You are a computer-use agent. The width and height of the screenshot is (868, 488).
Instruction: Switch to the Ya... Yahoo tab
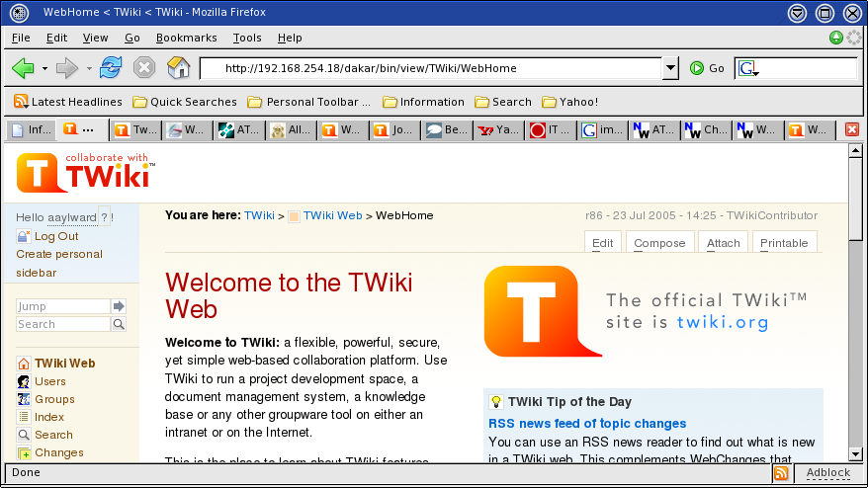tap(499, 130)
